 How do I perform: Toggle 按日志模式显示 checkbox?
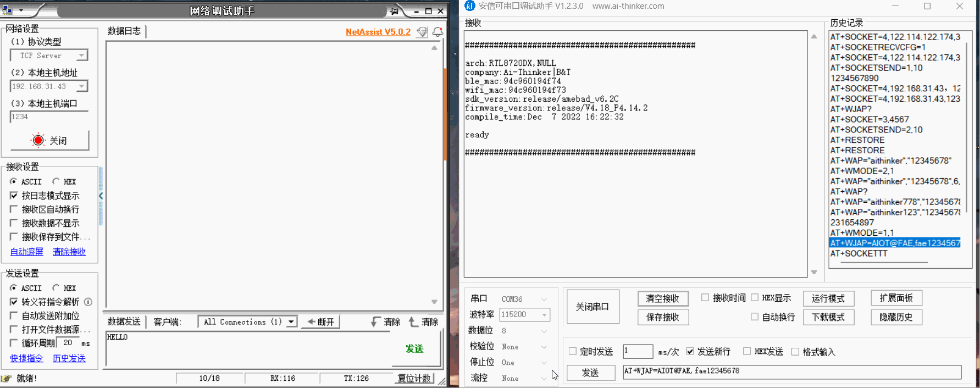tap(14, 195)
